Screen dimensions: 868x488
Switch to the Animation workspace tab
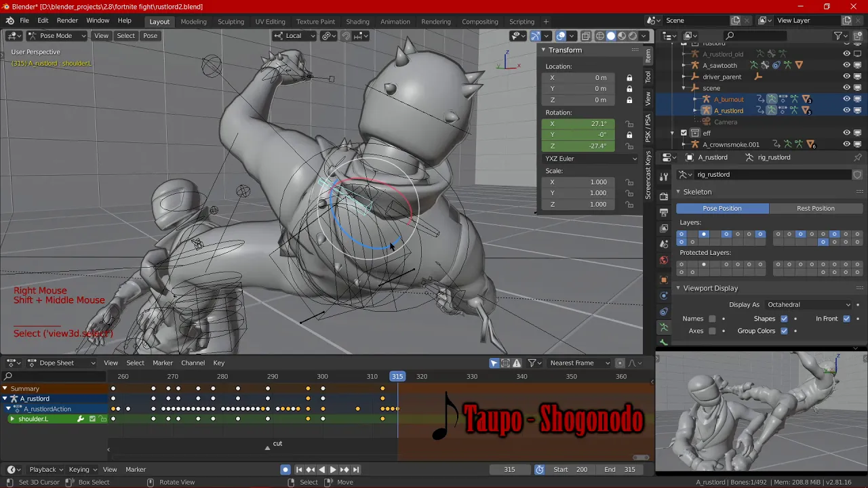coord(395,21)
